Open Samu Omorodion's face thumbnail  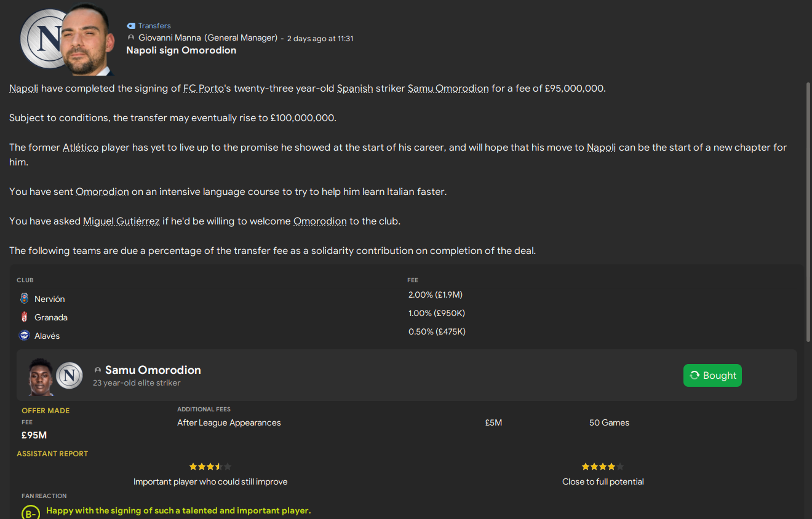[x=41, y=376]
